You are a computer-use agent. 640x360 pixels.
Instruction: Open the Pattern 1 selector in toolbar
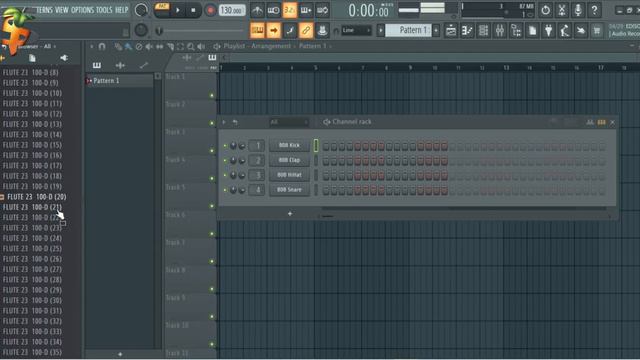[x=408, y=30]
